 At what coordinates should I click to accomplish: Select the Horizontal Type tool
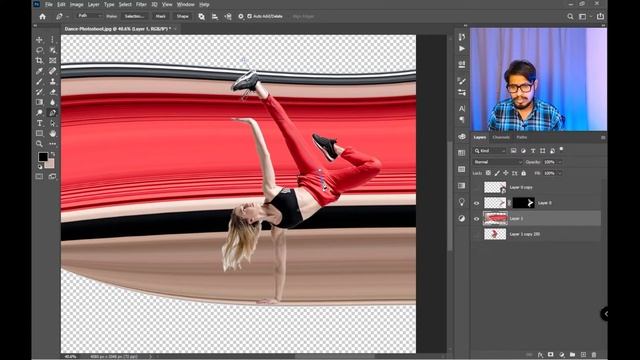39,123
